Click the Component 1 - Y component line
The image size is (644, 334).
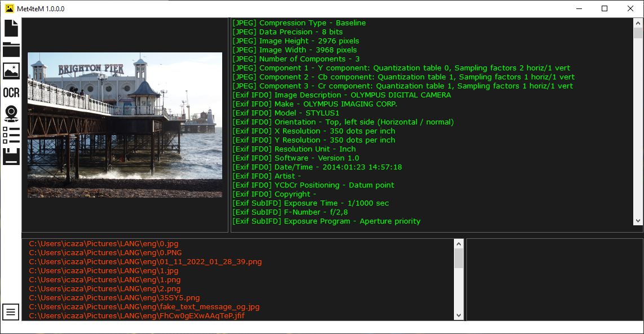pos(402,68)
